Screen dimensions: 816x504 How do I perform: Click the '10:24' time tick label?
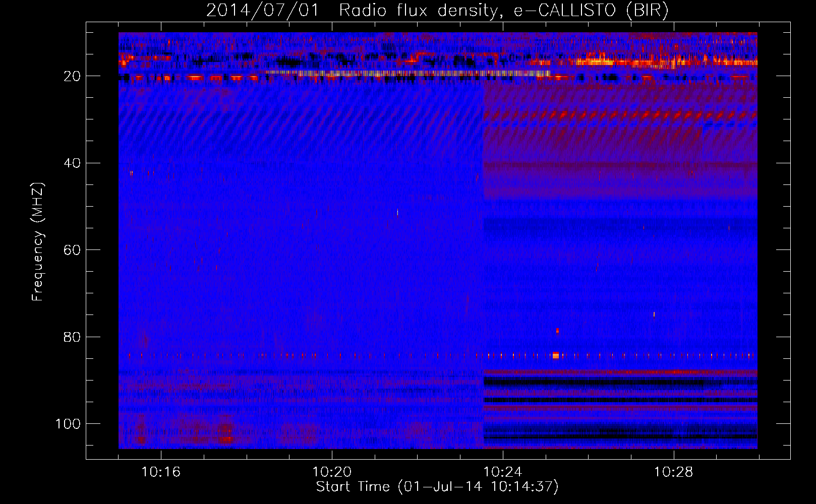(503, 472)
